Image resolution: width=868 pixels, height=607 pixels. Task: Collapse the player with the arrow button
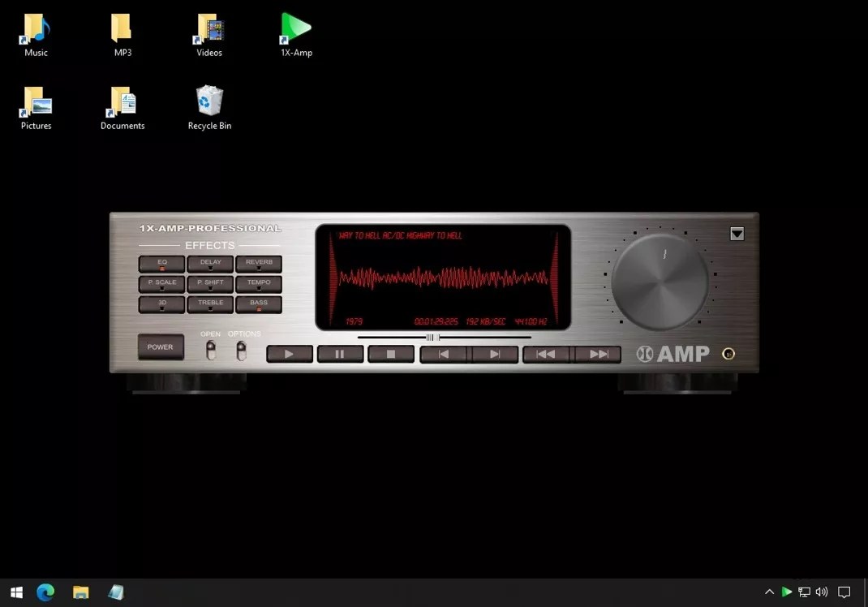point(737,234)
